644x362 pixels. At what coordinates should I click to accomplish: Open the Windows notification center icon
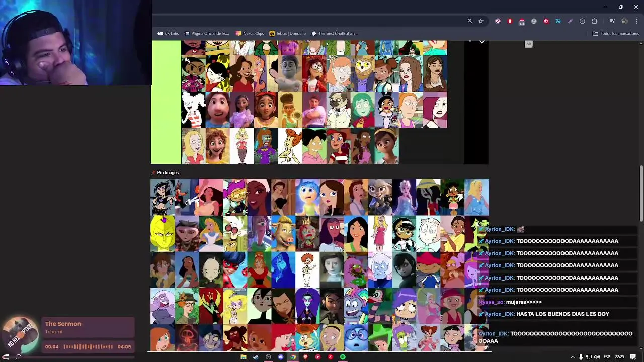tap(633, 357)
